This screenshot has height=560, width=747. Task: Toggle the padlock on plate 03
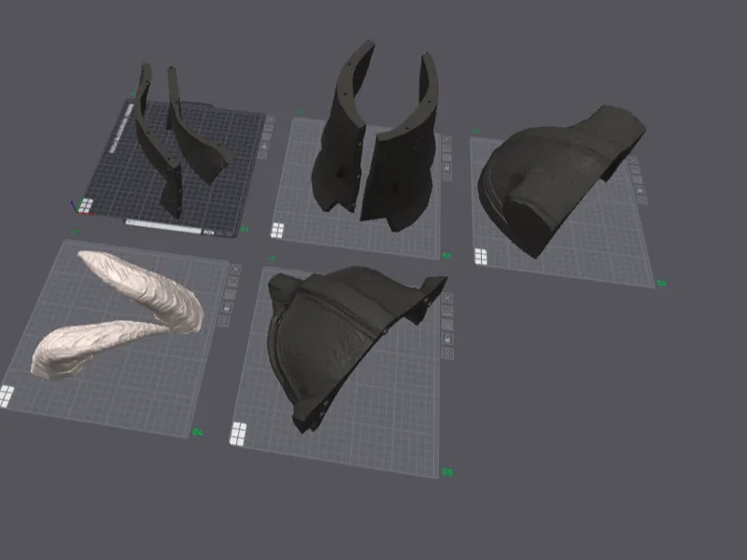click(x=641, y=190)
